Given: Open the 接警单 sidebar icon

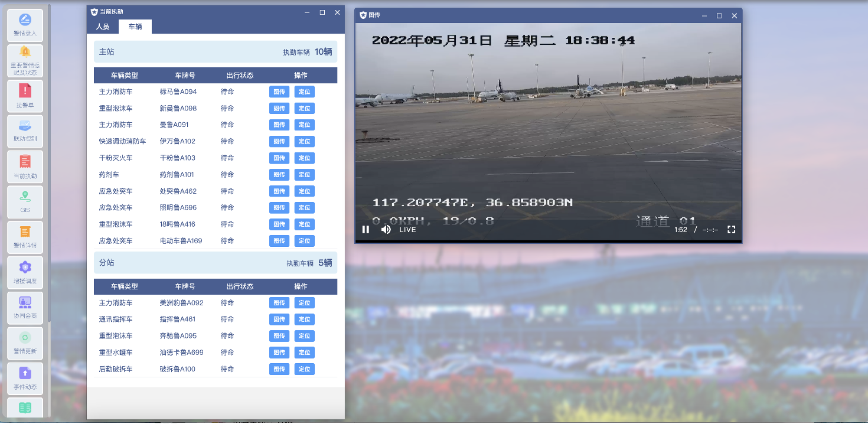Looking at the screenshot, I should click(25, 96).
